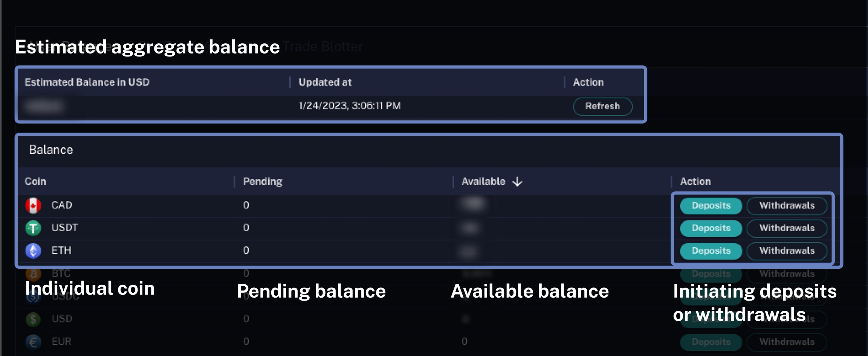Refresh the estimated balance
Screen dimensions: 868x356
point(602,106)
